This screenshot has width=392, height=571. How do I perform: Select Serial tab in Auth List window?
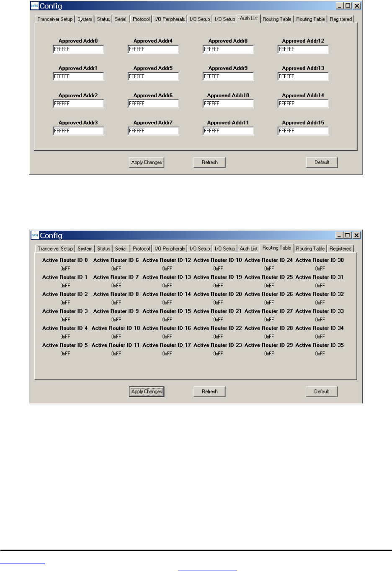[121, 19]
